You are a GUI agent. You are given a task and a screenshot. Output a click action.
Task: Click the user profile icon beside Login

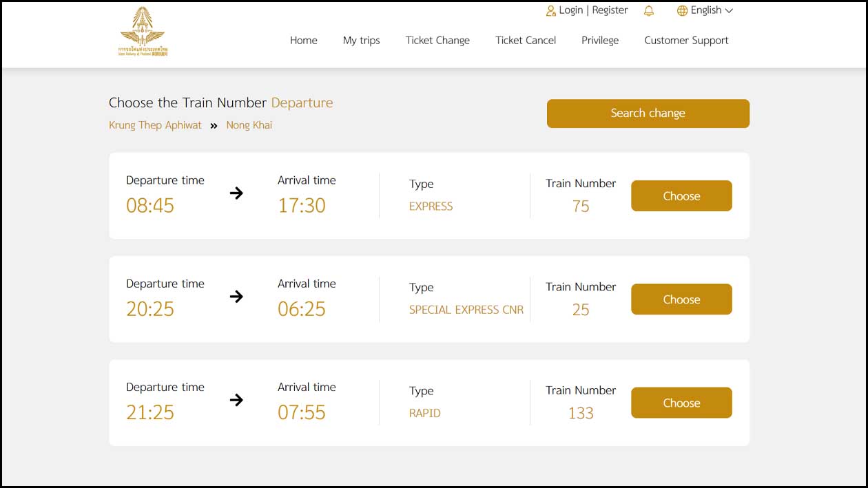click(x=550, y=10)
